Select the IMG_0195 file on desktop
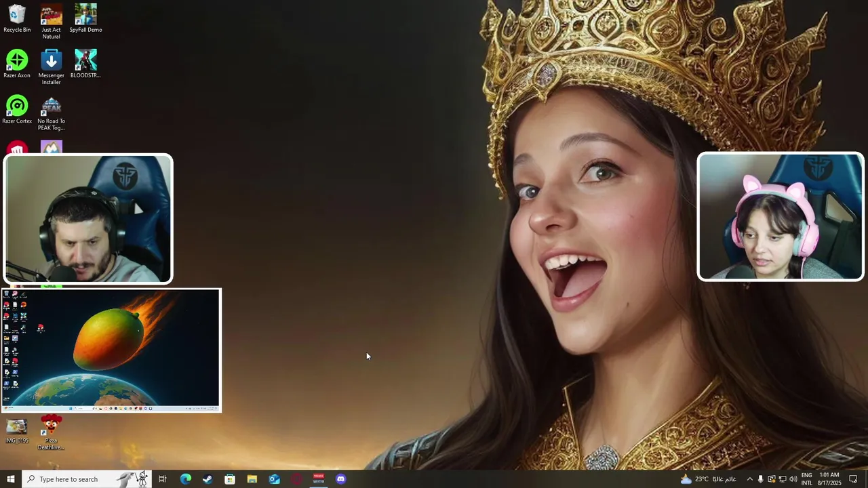Screen dimensions: 868x488 pyautogui.click(x=17, y=431)
